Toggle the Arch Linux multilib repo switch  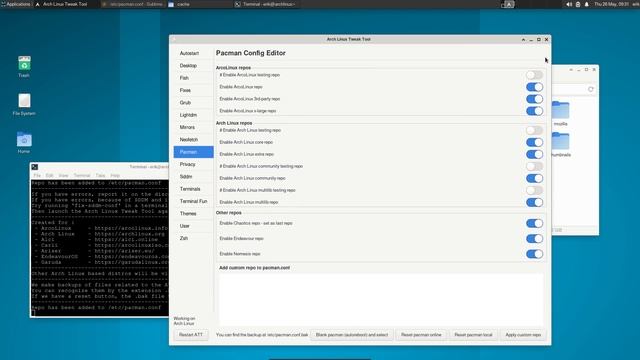point(534,202)
